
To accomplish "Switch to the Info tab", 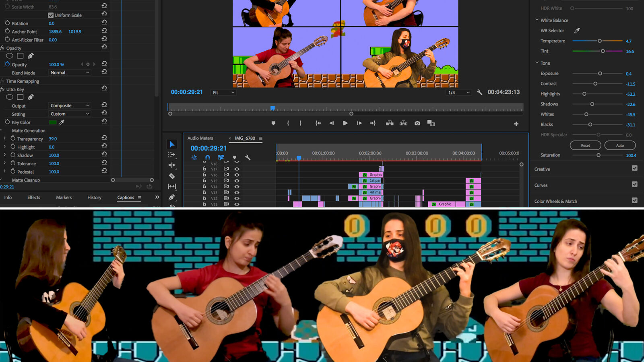I will tap(8, 197).
